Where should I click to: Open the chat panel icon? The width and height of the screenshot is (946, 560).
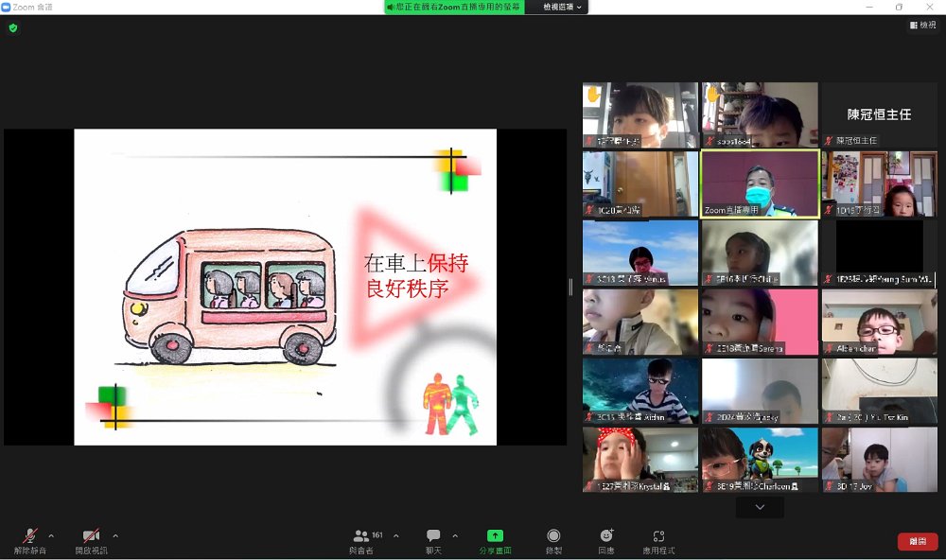pos(433,536)
